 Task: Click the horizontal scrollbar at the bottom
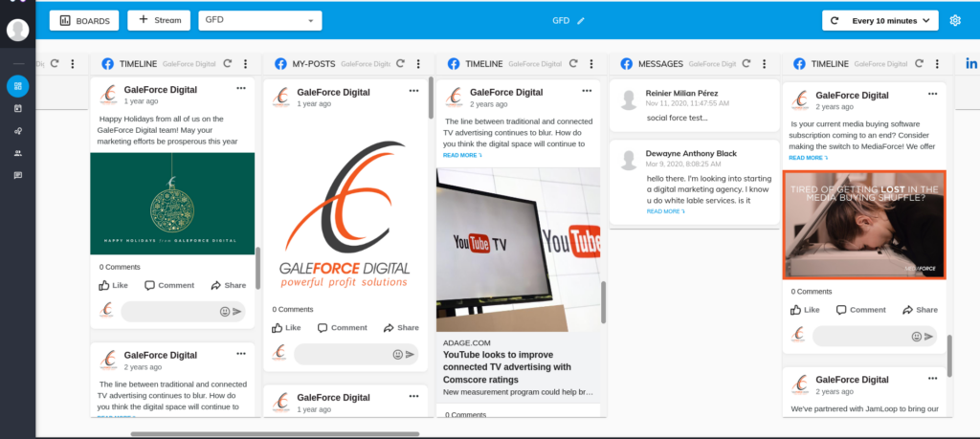click(x=275, y=434)
